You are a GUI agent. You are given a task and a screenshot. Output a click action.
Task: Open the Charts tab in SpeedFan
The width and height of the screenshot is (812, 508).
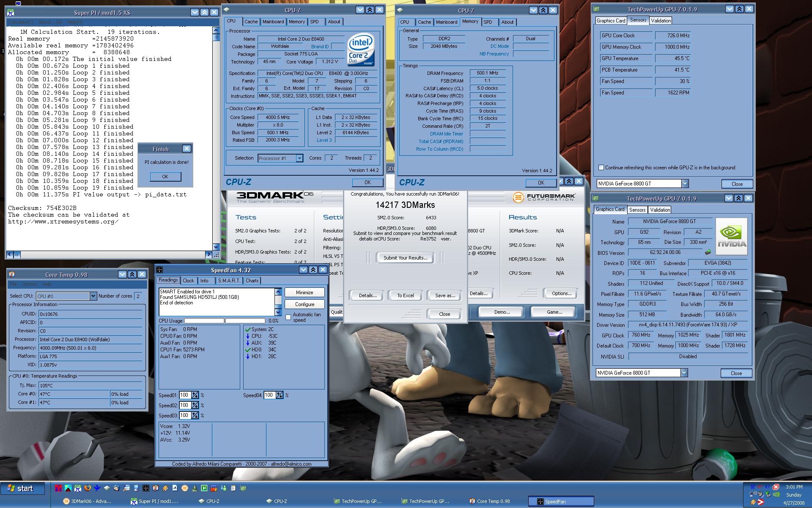click(252, 280)
